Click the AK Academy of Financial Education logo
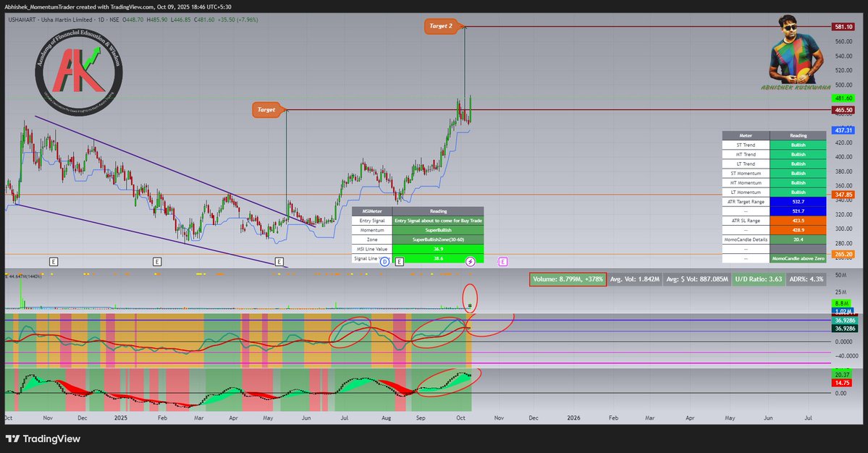 pos(79,72)
